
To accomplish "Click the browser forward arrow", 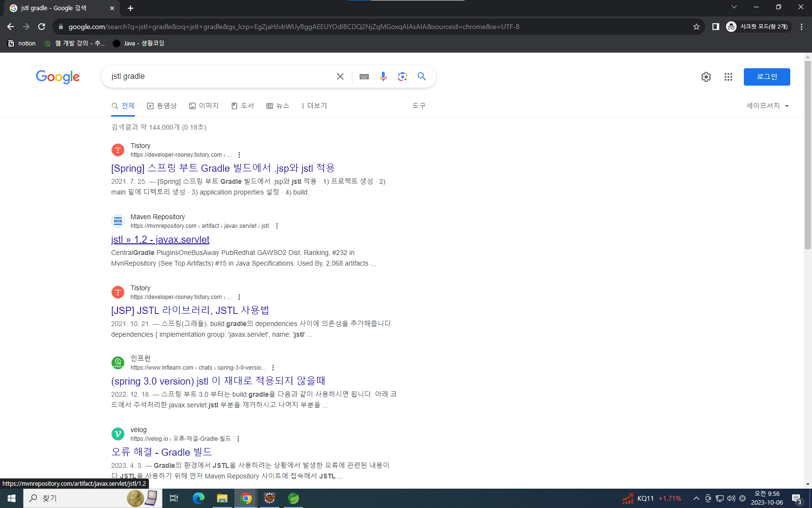I will tap(26, 27).
